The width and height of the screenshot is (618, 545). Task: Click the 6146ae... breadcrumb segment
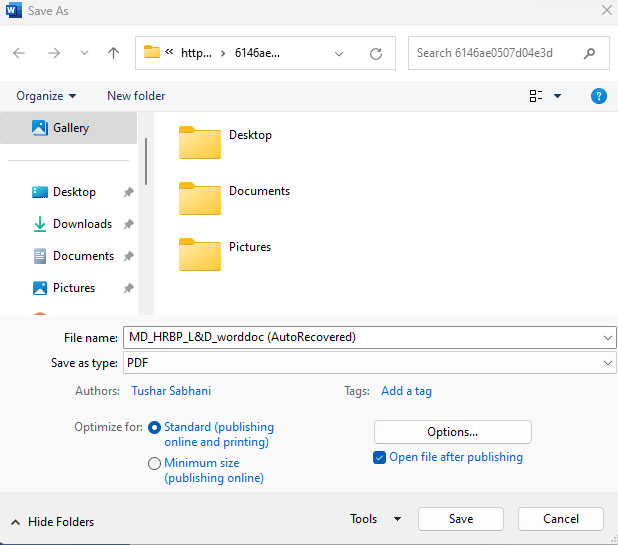tap(257, 53)
